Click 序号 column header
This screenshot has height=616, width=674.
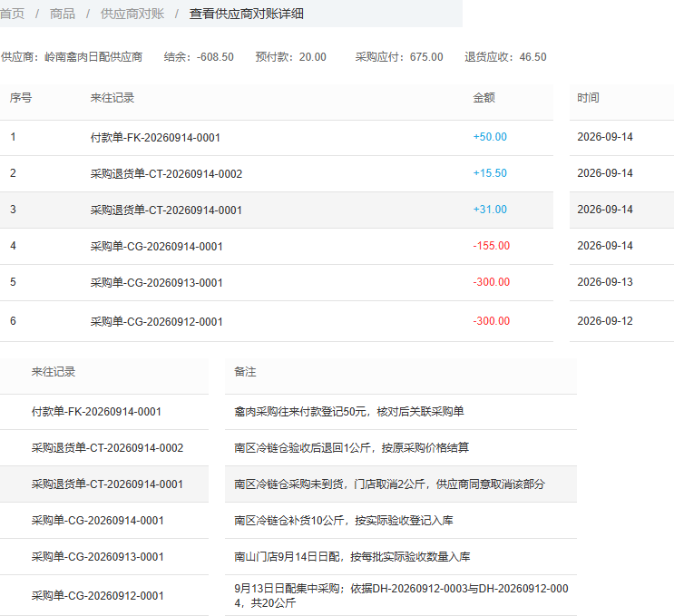pos(21,98)
